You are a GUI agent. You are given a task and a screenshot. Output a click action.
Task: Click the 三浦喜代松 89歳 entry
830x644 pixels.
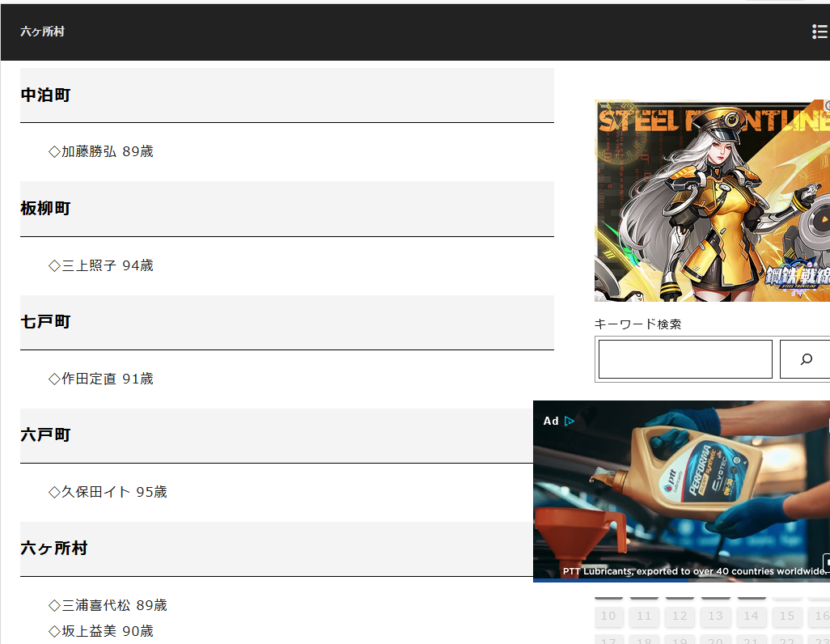108,605
